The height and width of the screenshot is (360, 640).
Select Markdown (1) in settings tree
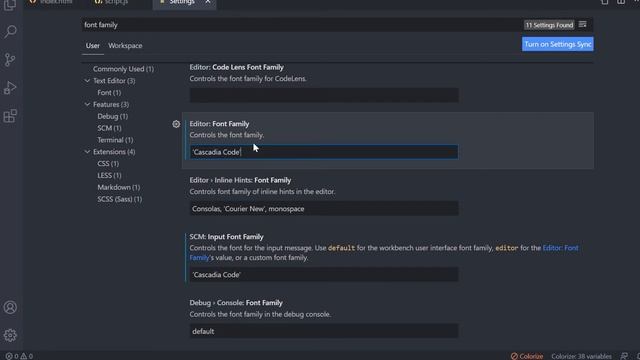click(x=119, y=187)
